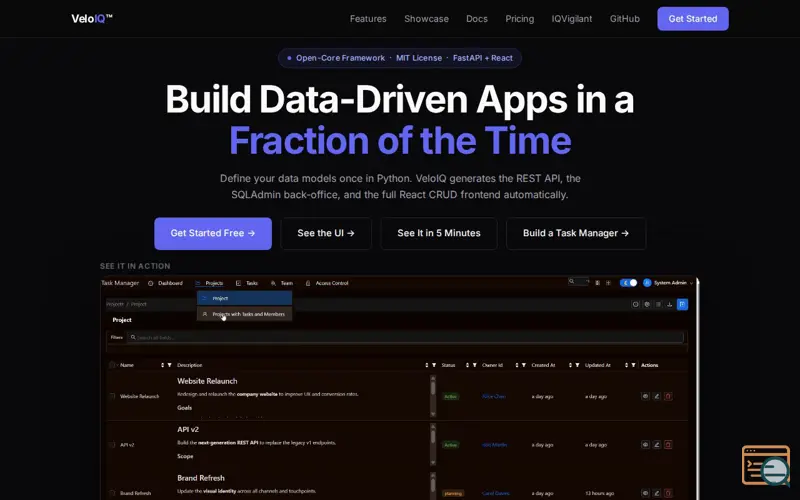Open the Projects dropdown in the Task Manager nav
This screenshot has width=800, height=500.
pos(209,283)
